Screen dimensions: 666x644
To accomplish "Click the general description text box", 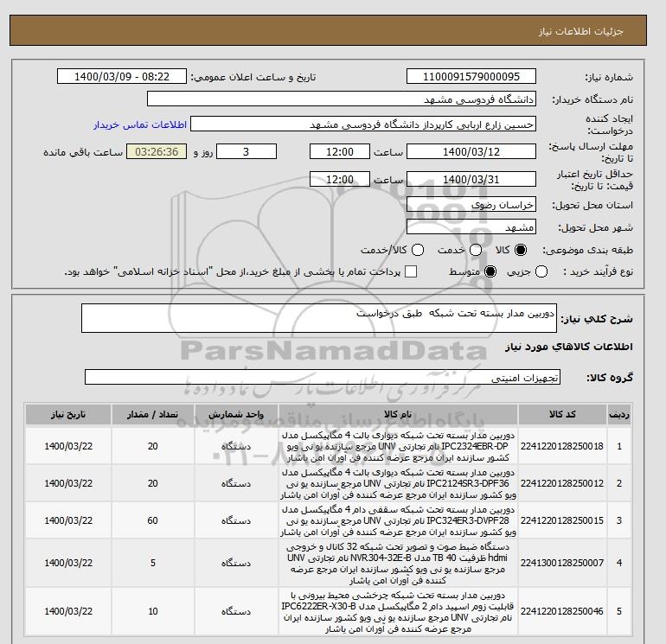I will pyautogui.click(x=319, y=318).
